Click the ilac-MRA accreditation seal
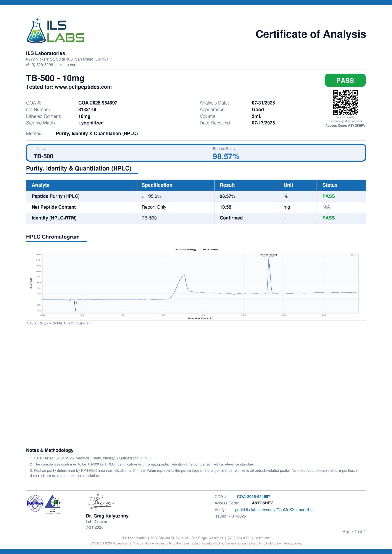The image size is (392, 554). (x=35, y=503)
